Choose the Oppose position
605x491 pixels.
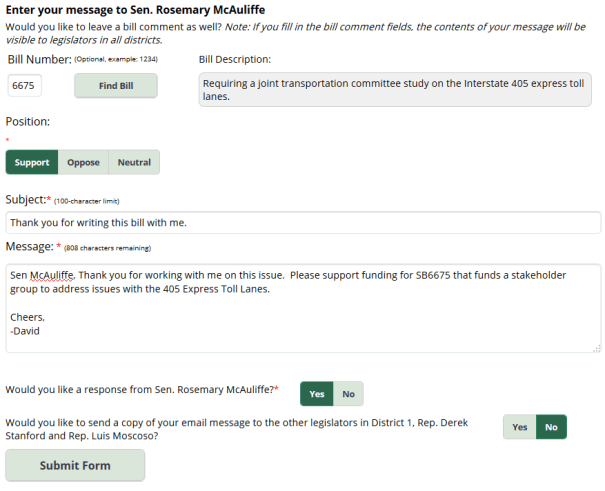(x=83, y=162)
